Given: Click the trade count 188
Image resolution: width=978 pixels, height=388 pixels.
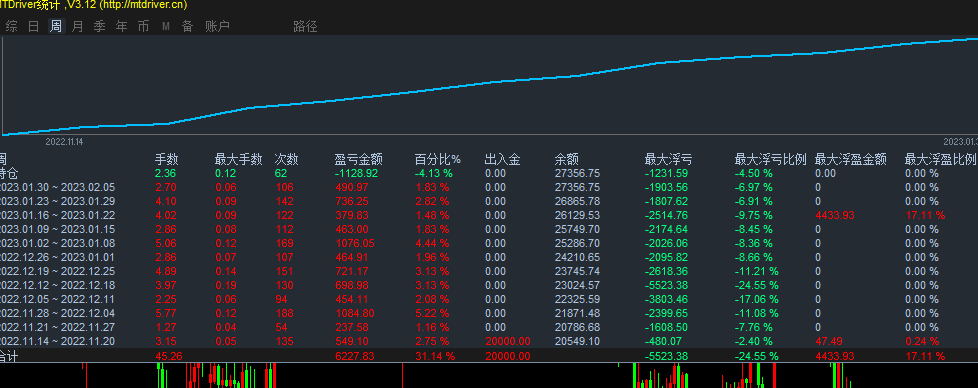Looking at the screenshot, I should point(284,313).
